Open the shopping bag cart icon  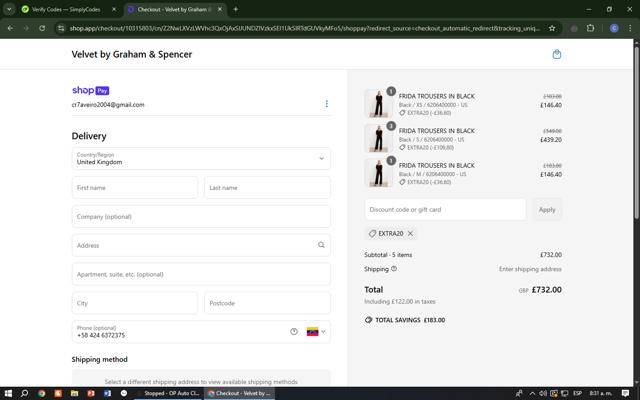click(556, 54)
